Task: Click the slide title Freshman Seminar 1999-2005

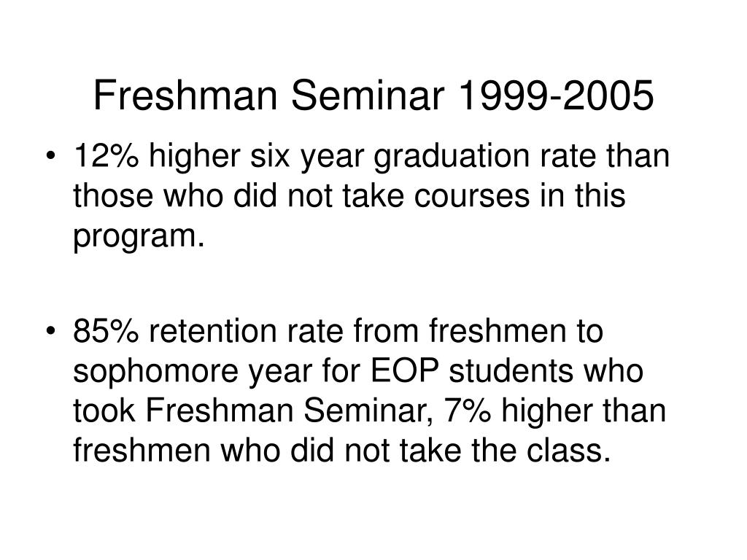Action: [x=373, y=96]
